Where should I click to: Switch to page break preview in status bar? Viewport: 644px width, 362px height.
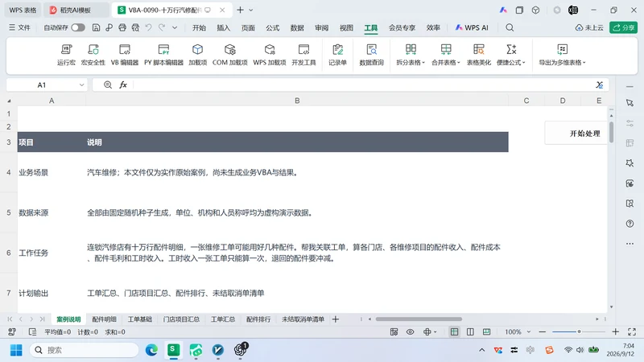click(470, 332)
